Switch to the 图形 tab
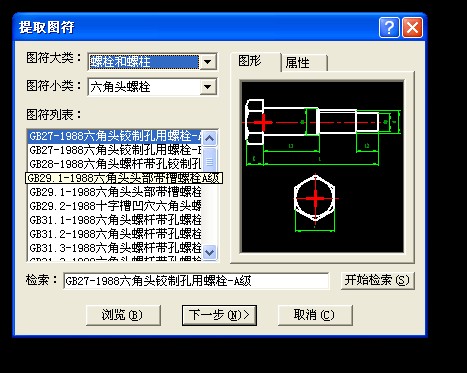The width and height of the screenshot is (467, 373). tap(255, 61)
